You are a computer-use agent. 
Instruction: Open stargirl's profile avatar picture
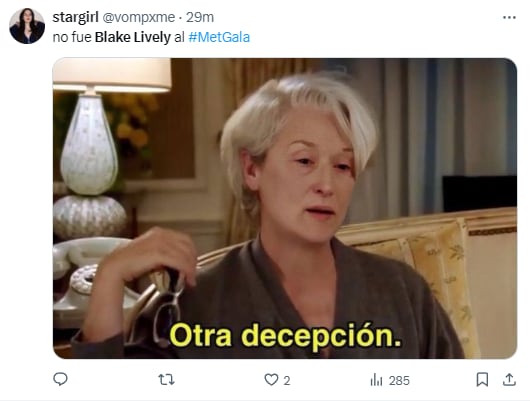[x=27, y=26]
